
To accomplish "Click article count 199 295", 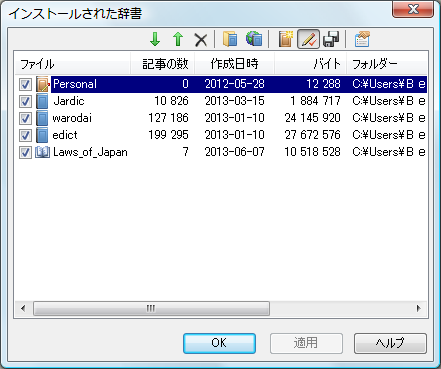I will pyautogui.click(x=168, y=135).
